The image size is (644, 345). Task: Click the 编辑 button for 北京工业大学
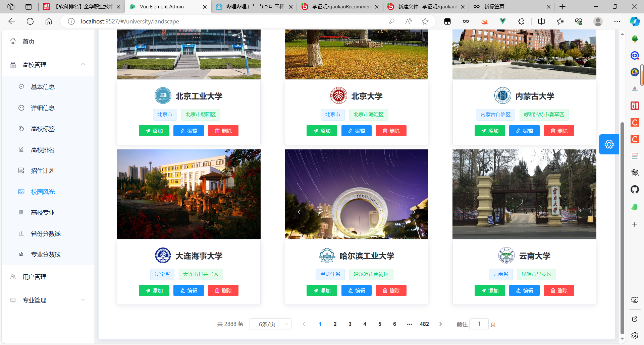coord(189,131)
